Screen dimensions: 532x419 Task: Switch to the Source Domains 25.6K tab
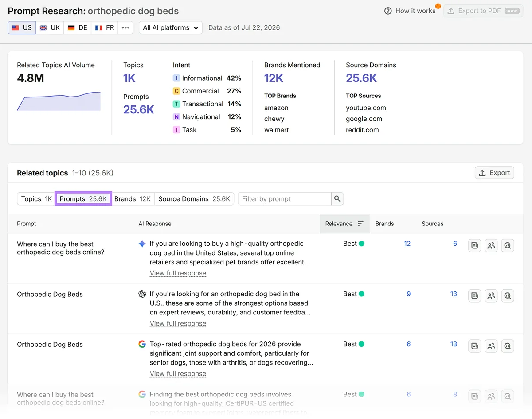pyautogui.click(x=194, y=199)
